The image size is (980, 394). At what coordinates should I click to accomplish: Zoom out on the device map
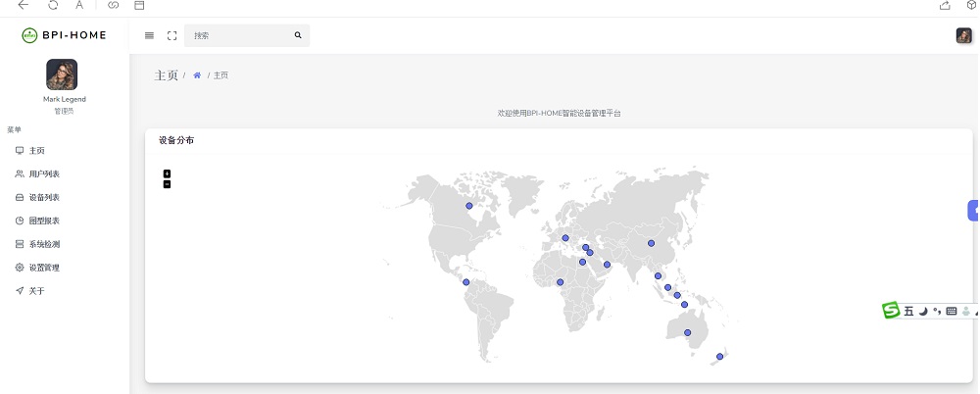coord(167,184)
